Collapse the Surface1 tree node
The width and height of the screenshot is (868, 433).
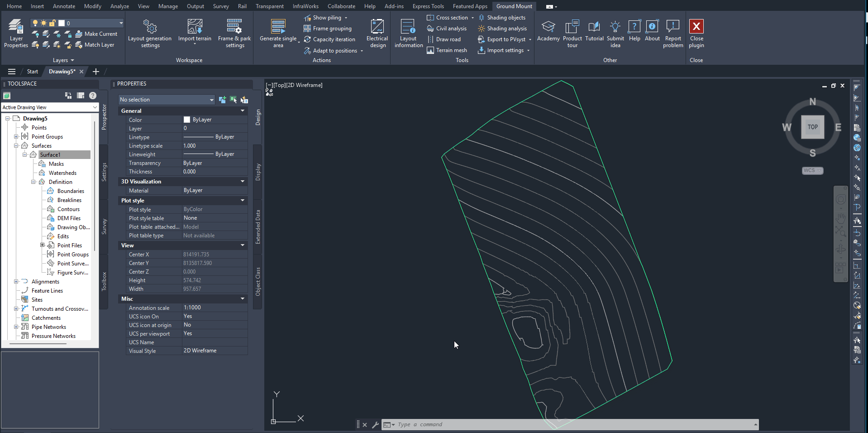pos(25,155)
